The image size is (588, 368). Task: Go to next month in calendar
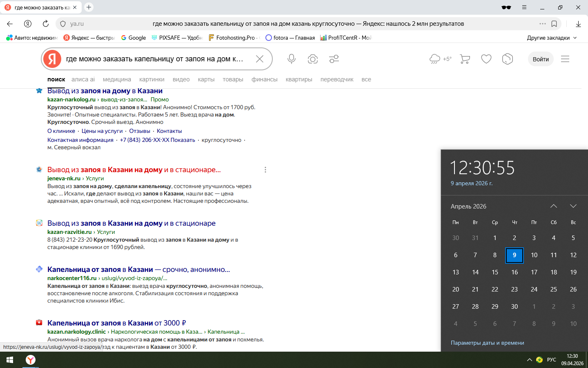click(573, 206)
